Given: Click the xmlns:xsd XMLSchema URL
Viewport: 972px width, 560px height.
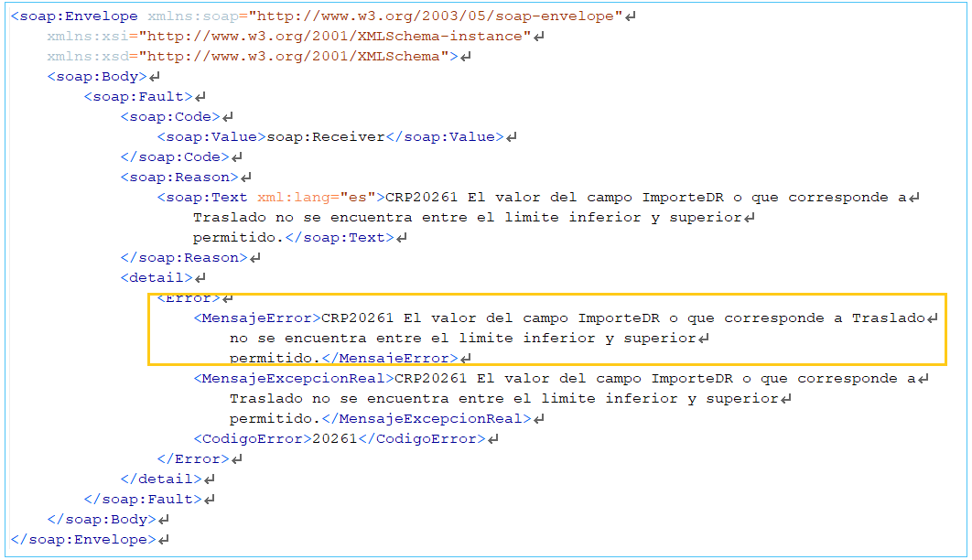Looking at the screenshot, I should (297, 57).
